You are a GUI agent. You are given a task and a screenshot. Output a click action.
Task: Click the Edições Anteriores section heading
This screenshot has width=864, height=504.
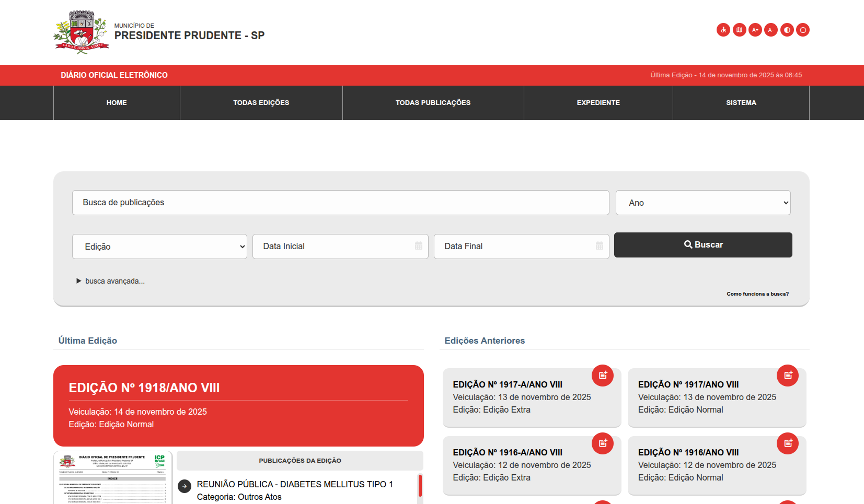tap(485, 341)
